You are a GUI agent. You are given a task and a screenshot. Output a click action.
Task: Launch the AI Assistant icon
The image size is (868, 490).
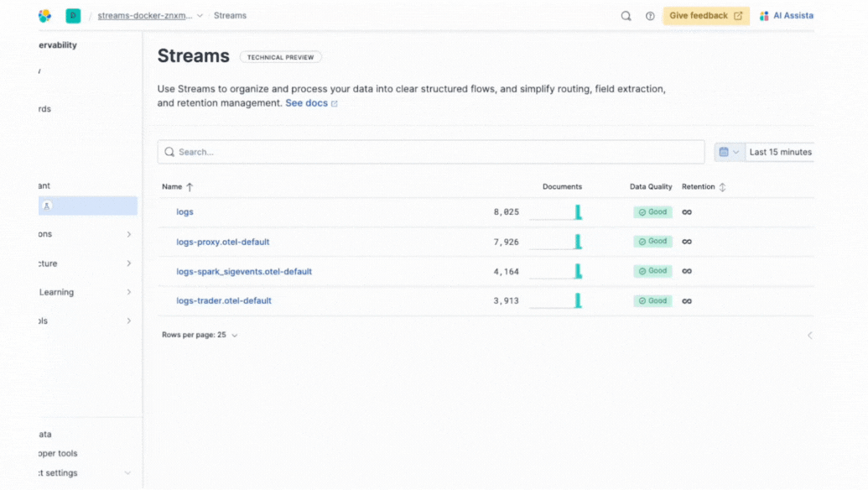click(764, 16)
